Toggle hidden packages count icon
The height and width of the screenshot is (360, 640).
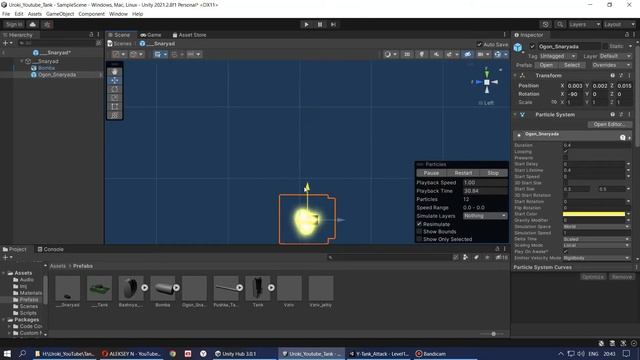(501, 257)
